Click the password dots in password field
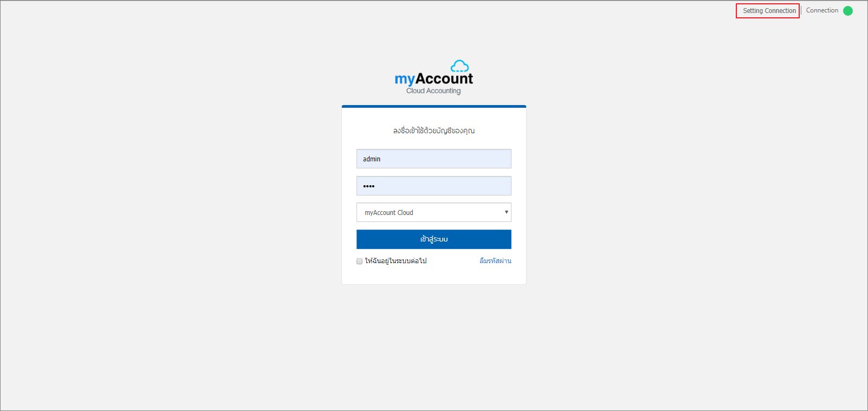Screen dimensions: 868x411 click(x=369, y=186)
